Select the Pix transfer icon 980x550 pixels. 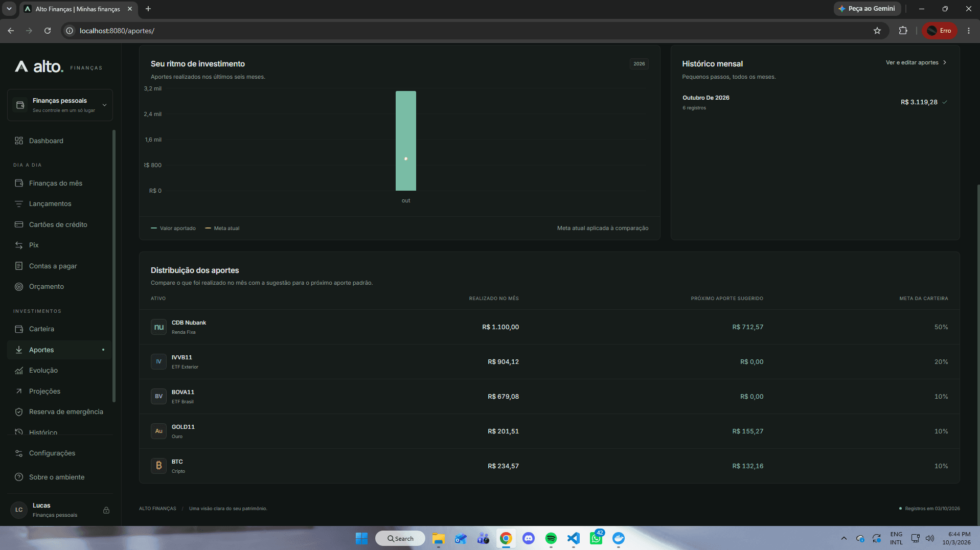[x=19, y=245]
